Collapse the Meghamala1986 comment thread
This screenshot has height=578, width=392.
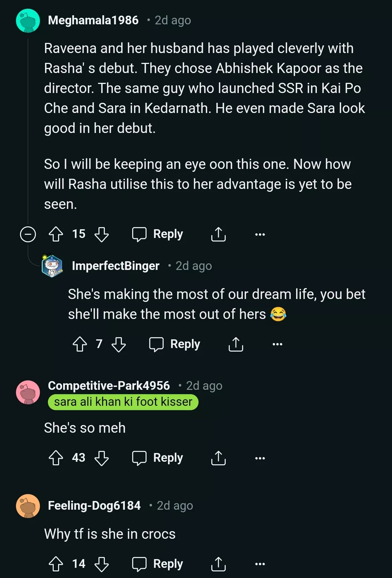(x=28, y=234)
